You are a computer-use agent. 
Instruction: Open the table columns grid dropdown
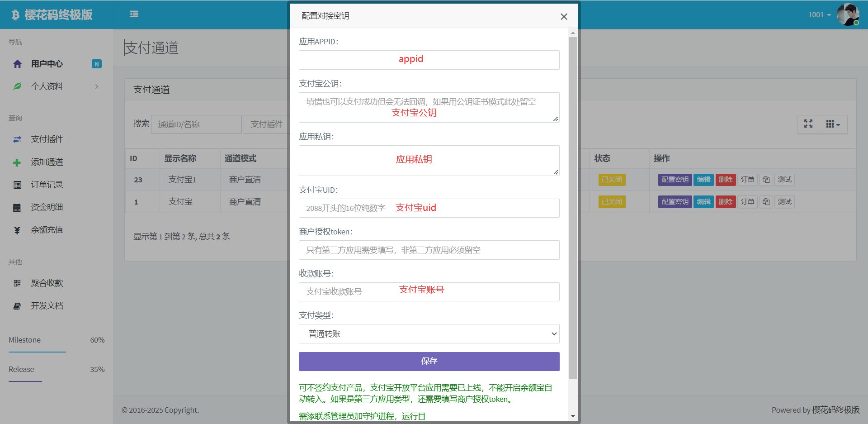tap(833, 124)
